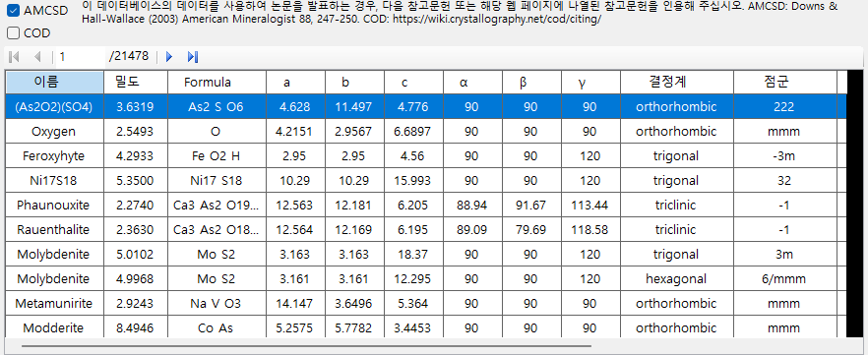Select the Modderite row
This screenshot has height=355, width=868.
tap(426, 327)
